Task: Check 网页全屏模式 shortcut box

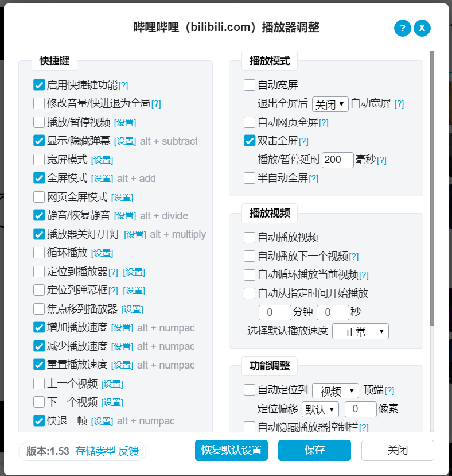Action: click(39, 197)
